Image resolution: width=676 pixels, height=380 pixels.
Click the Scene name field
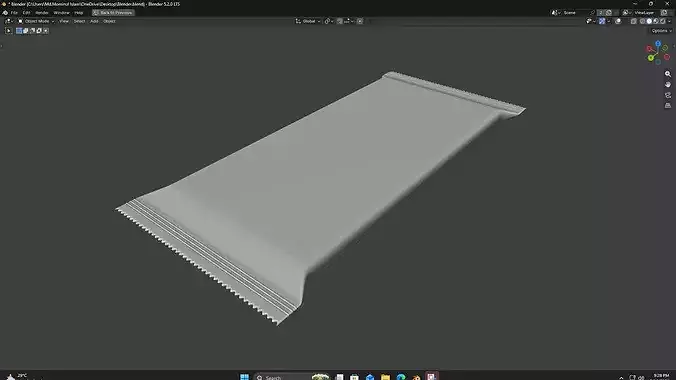(x=576, y=13)
